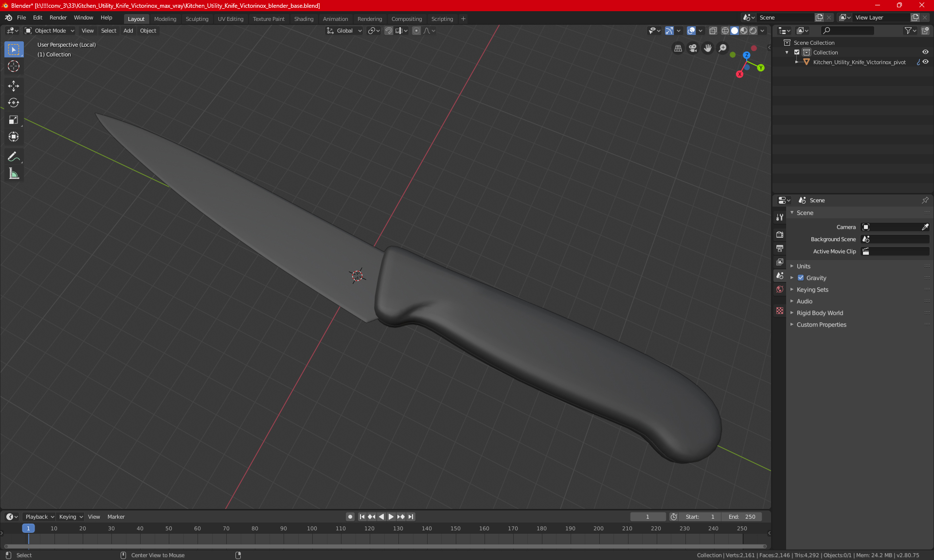Hide Kitchen_Utility_Knife_Victorinox_pivot with eye icon
This screenshot has width=934, height=560.
click(x=925, y=62)
